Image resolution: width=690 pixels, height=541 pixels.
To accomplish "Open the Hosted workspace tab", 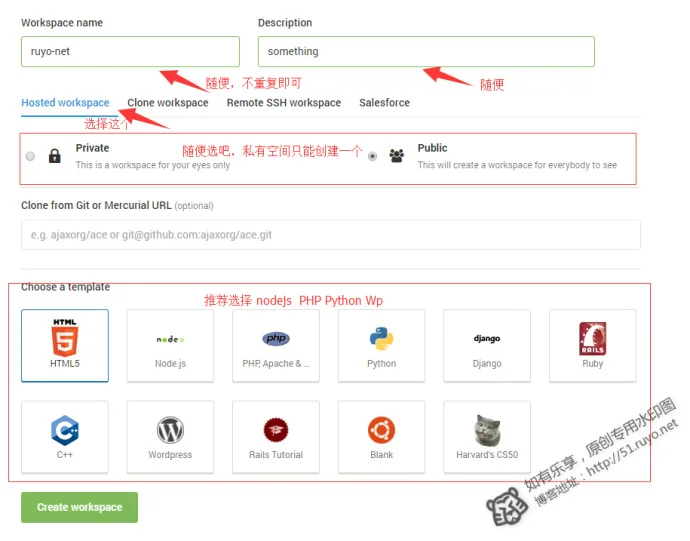I will [x=65, y=103].
